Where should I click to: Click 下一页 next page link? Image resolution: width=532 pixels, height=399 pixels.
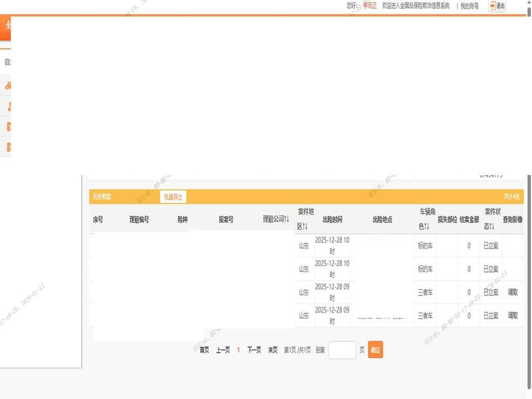coord(254,350)
